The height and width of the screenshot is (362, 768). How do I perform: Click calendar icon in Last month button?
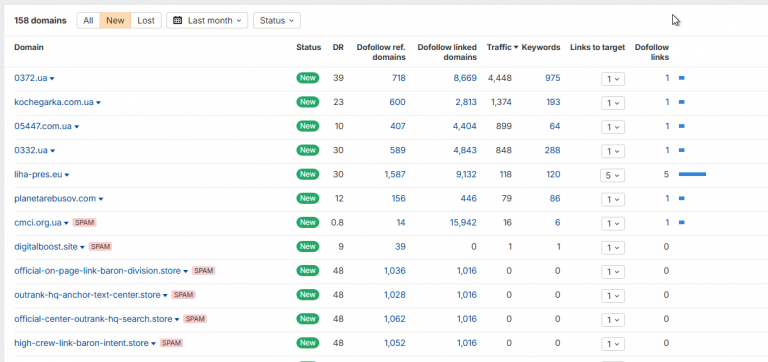[178, 21]
